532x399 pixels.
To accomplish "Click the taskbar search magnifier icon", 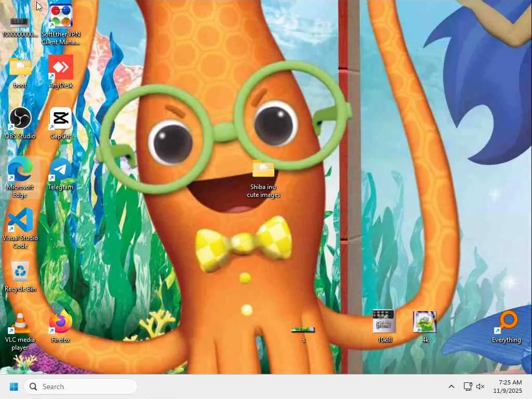I will click(x=33, y=387).
